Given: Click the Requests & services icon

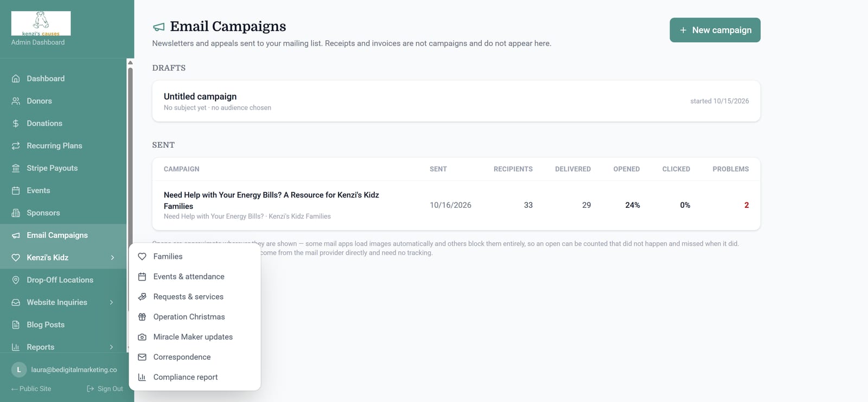Looking at the screenshot, I should 142,297.
